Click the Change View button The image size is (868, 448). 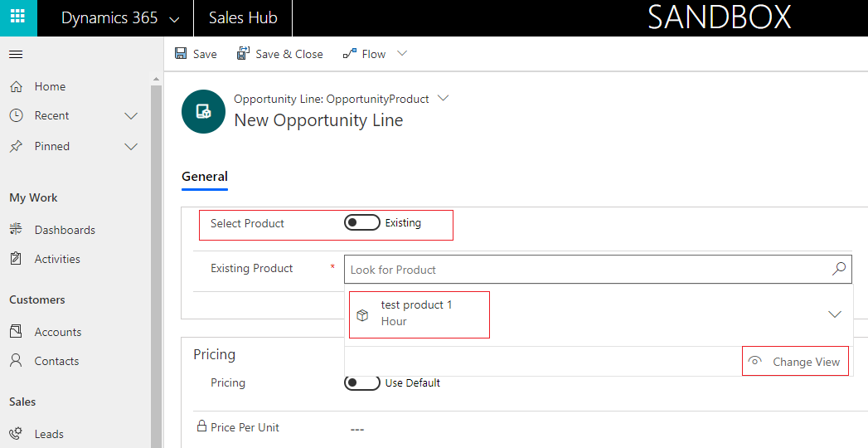click(795, 362)
